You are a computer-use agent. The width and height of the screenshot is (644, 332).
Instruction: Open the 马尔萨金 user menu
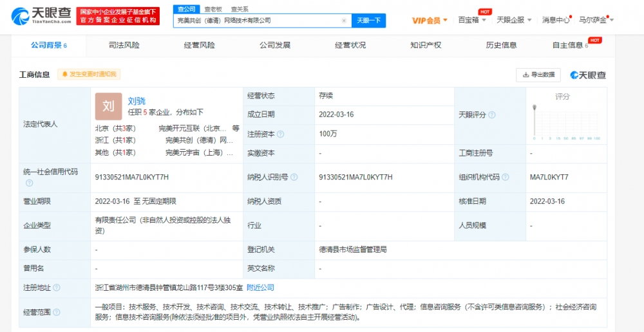click(596, 20)
